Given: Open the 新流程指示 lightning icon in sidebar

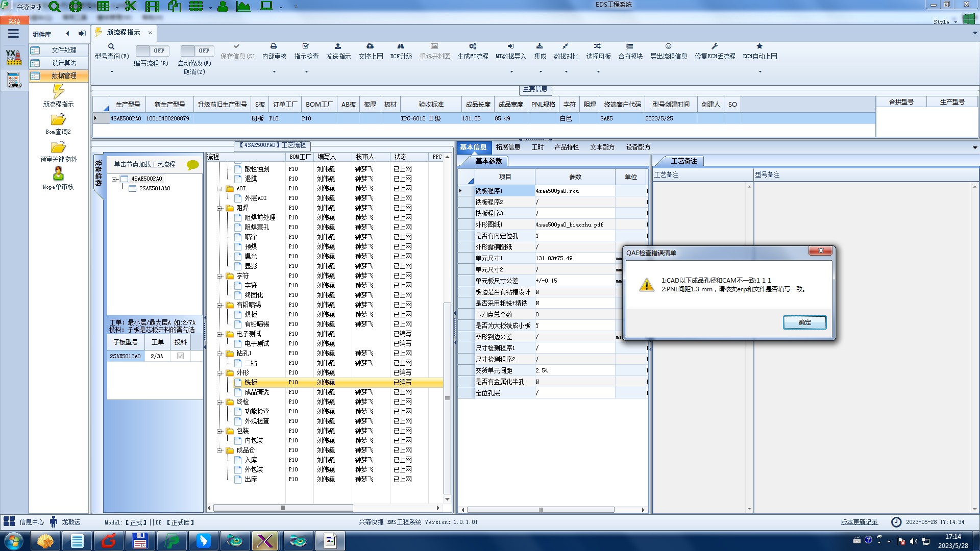Looking at the screenshot, I should click(58, 92).
